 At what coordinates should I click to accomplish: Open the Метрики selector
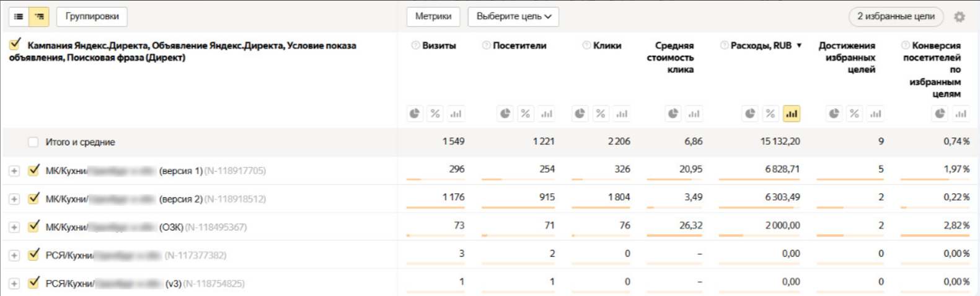[x=433, y=17]
